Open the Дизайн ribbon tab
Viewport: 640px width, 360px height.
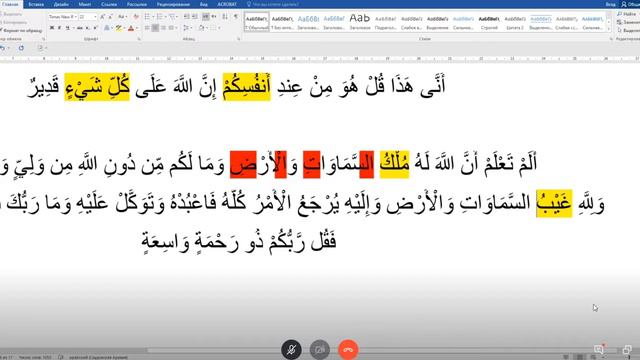[61, 4]
